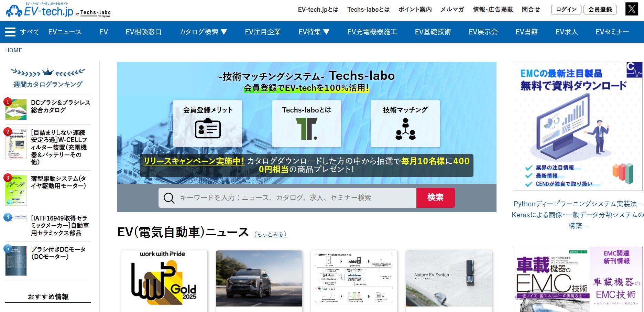Select the 技術マッチング network icon
The height and width of the screenshot is (312, 644).
(x=405, y=129)
